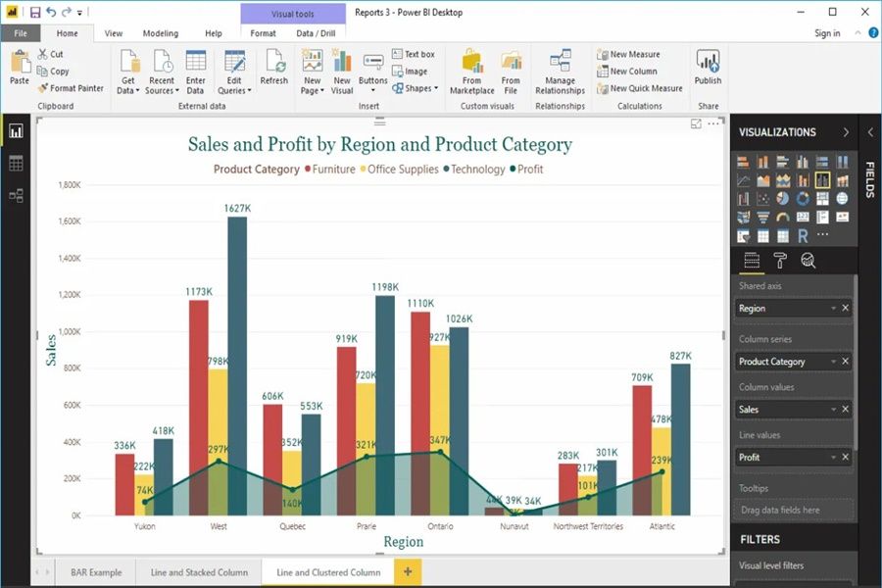Select the pie chart visual

tap(782, 199)
